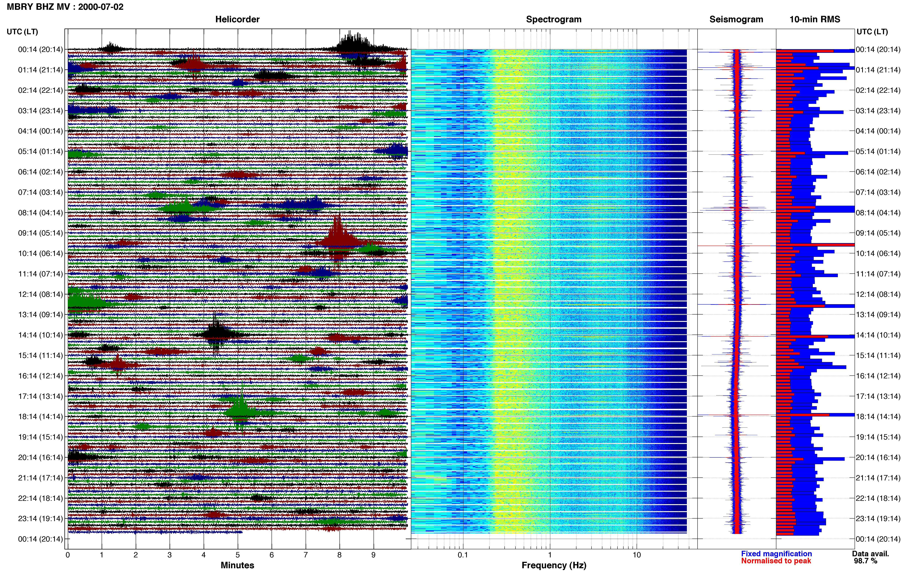Click tick "7" on the Minutes axis

coord(306,555)
